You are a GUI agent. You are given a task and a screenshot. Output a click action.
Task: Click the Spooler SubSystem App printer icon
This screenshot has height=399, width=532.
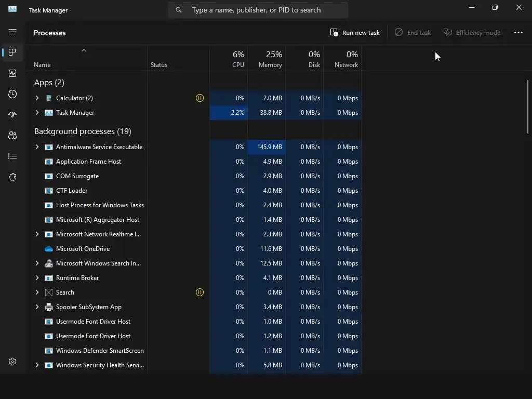click(x=49, y=307)
